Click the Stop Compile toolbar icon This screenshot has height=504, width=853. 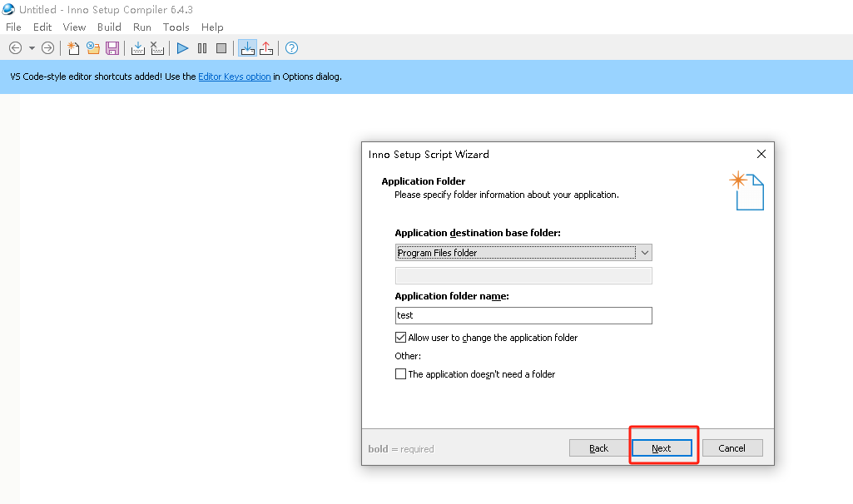pyautogui.click(x=156, y=47)
